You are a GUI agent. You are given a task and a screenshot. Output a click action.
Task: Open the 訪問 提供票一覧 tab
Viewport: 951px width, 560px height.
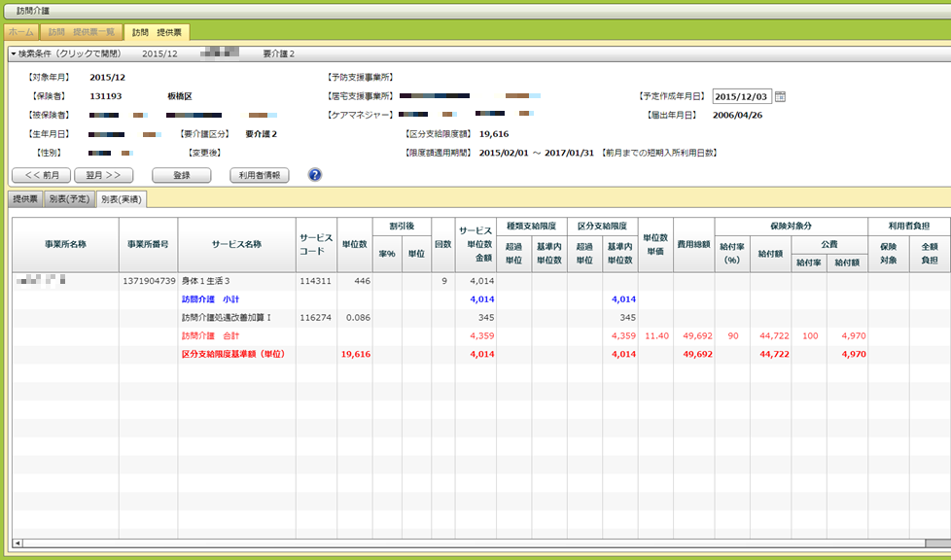tap(83, 32)
